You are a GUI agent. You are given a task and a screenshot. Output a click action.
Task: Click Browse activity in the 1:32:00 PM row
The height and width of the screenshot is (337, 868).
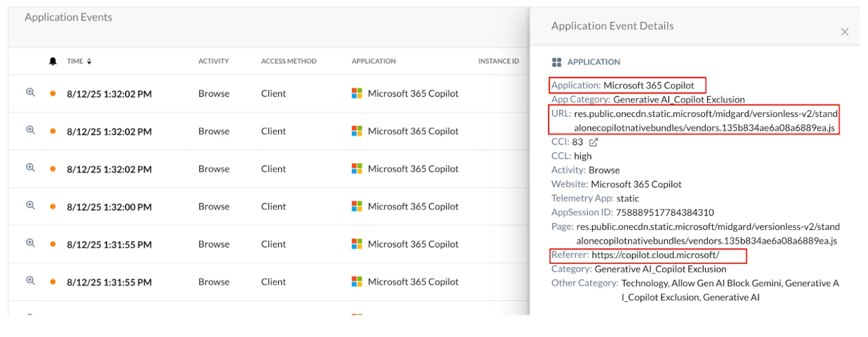pos(214,206)
